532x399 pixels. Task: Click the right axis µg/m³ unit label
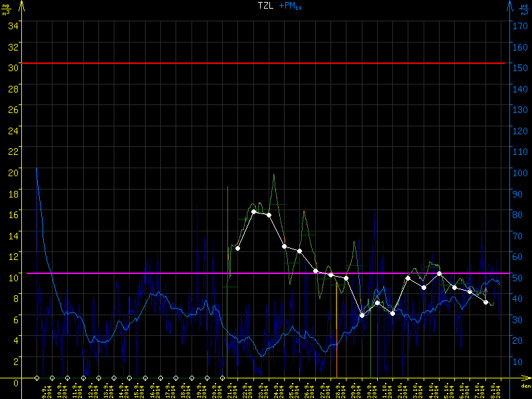point(523,8)
